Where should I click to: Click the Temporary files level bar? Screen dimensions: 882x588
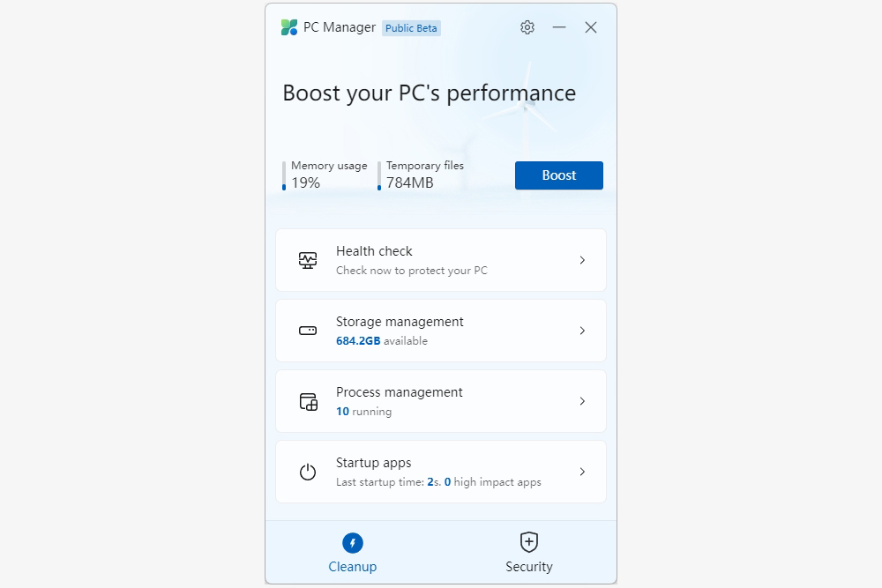point(378,176)
